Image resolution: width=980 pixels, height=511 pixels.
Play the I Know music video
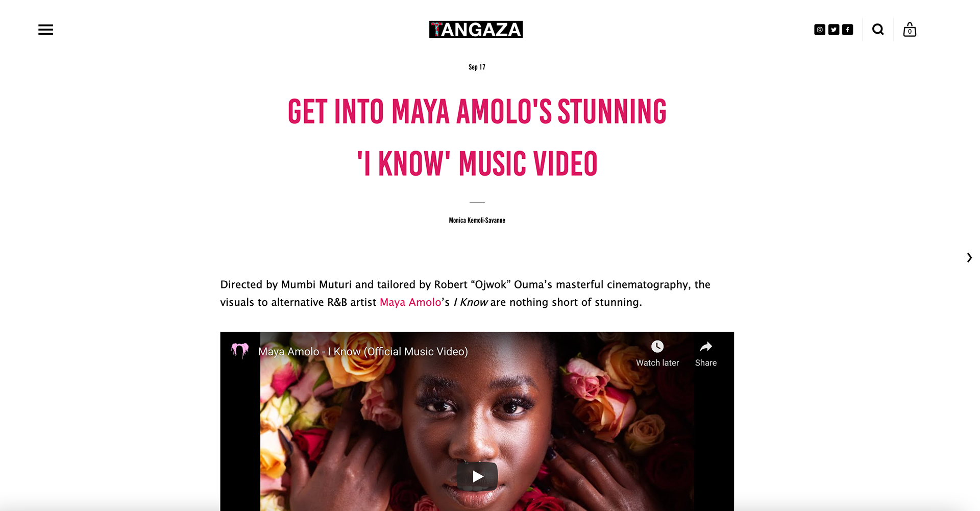[x=477, y=476]
